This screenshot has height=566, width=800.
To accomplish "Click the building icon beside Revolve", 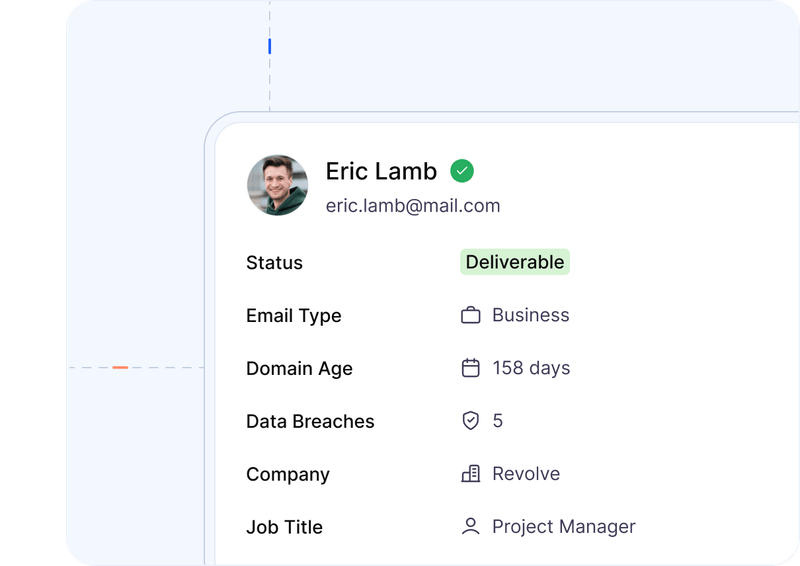I will [x=470, y=474].
